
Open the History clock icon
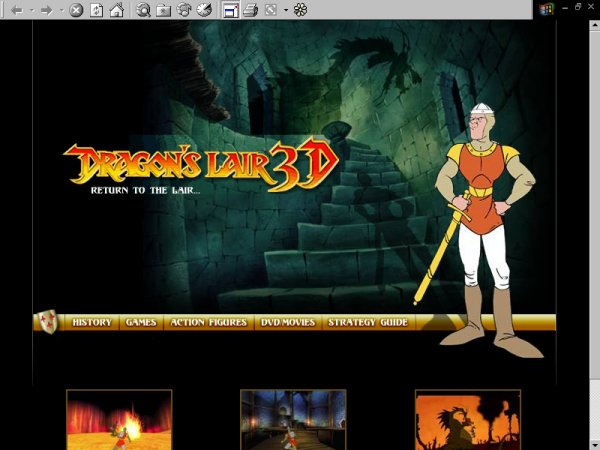(204, 10)
